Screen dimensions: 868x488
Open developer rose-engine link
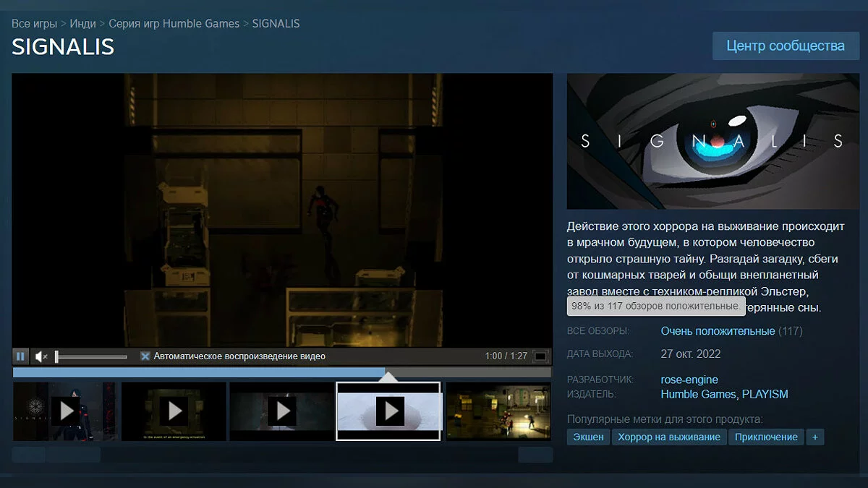point(689,380)
